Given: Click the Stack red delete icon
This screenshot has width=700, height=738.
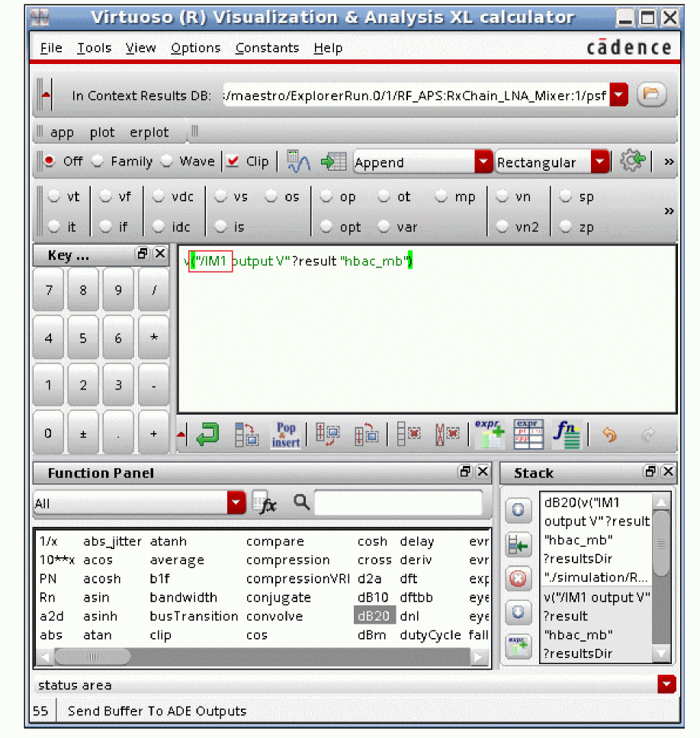Looking at the screenshot, I should [519, 579].
